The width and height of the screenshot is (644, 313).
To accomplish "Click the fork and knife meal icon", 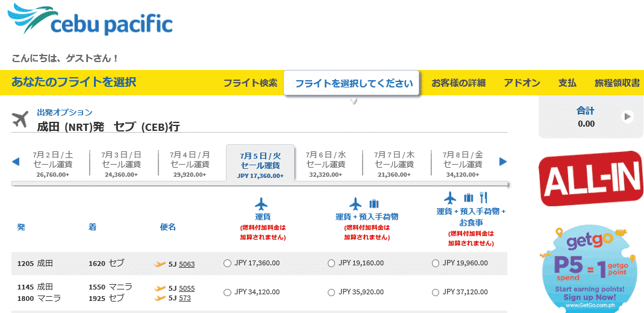I will click(x=483, y=198).
